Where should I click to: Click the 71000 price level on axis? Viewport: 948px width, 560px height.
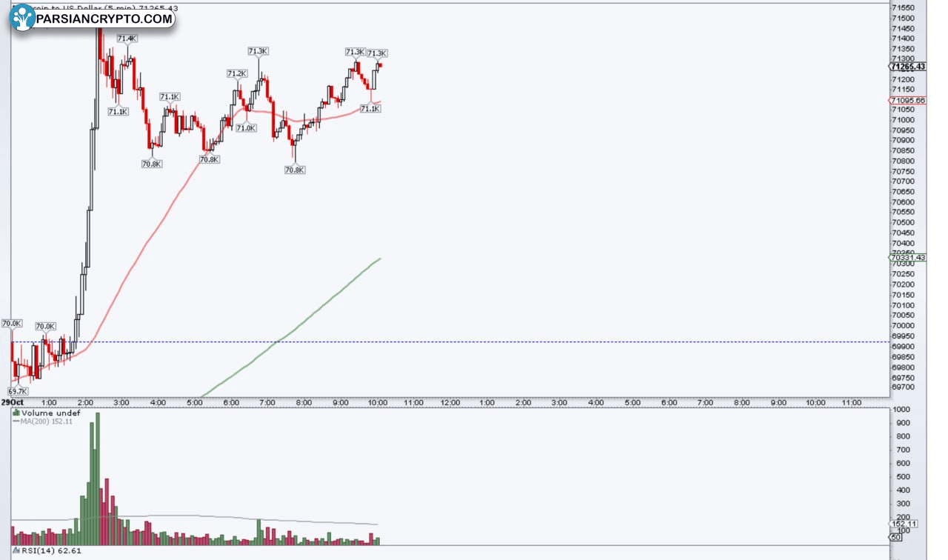904,120
